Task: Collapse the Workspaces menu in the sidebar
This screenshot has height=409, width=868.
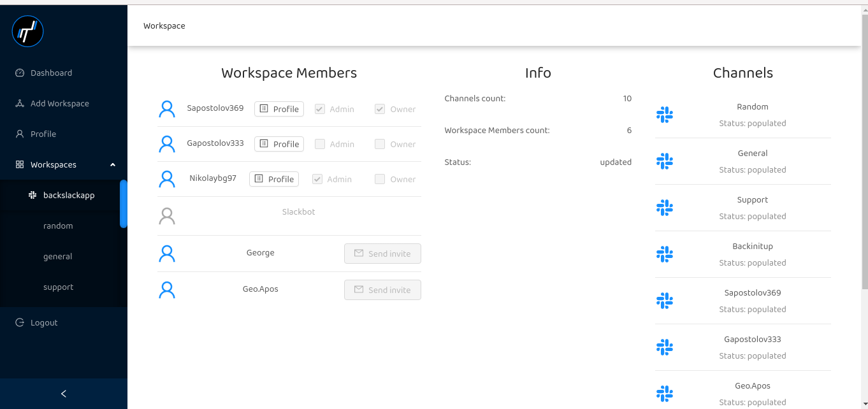Action: point(113,165)
